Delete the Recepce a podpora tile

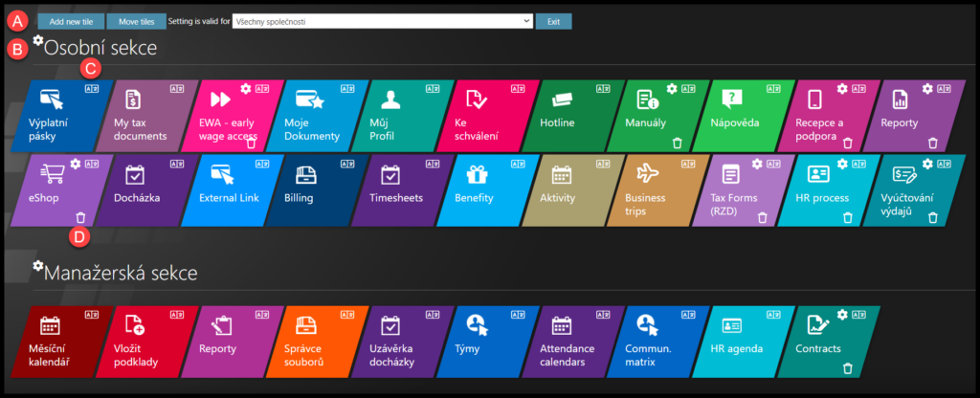[847, 143]
